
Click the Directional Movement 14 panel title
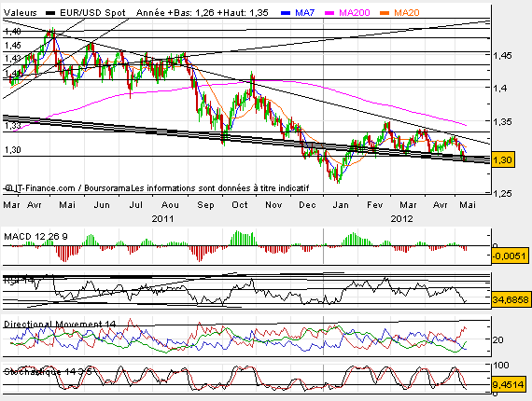click(x=60, y=325)
